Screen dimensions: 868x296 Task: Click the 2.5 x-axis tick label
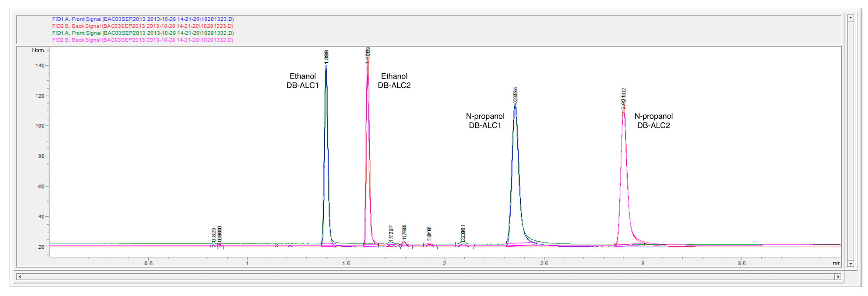544,263
